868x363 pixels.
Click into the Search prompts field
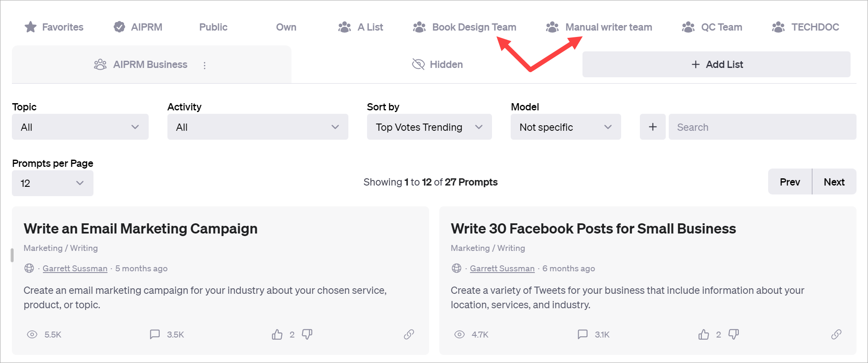(x=762, y=127)
